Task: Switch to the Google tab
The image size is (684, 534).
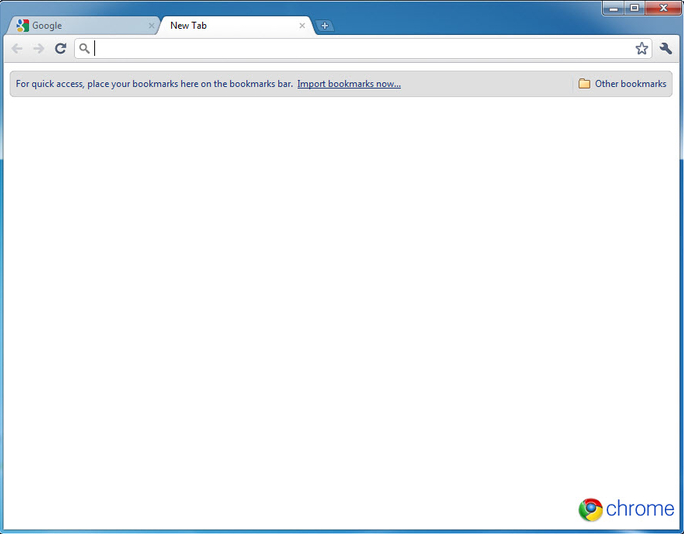Action: tap(83, 26)
